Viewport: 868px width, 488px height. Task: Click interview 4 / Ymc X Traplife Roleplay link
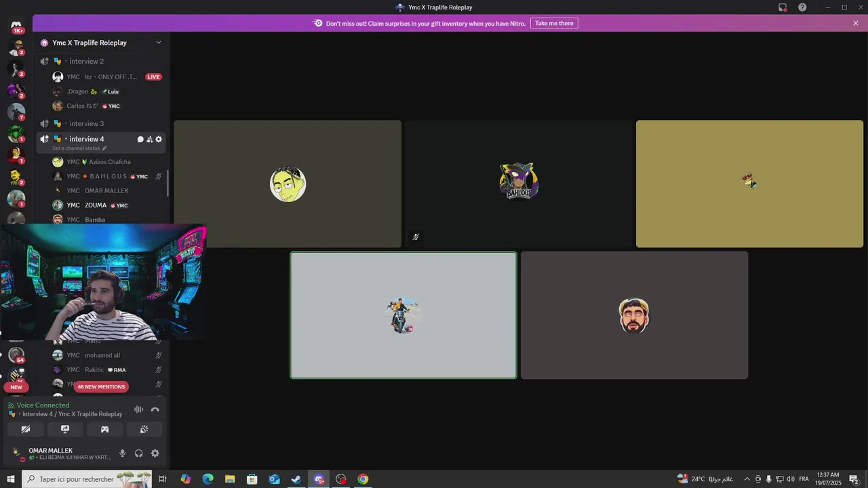click(x=72, y=414)
